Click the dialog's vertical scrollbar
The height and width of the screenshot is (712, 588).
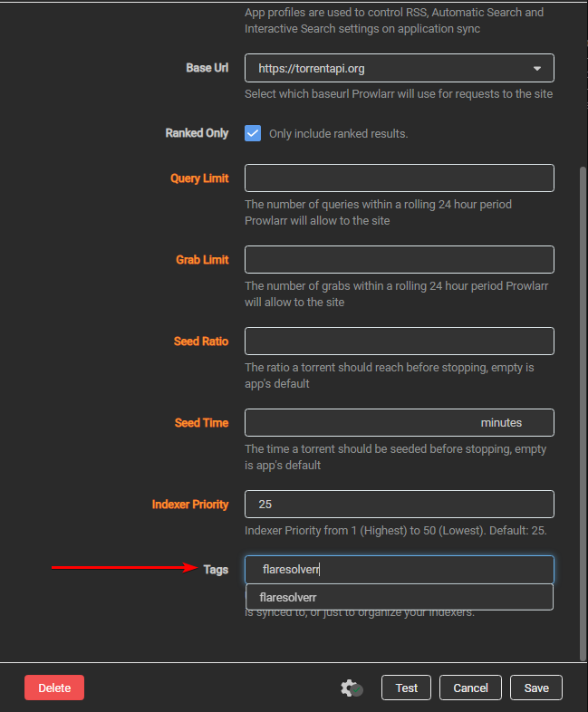pyautogui.click(x=583, y=408)
